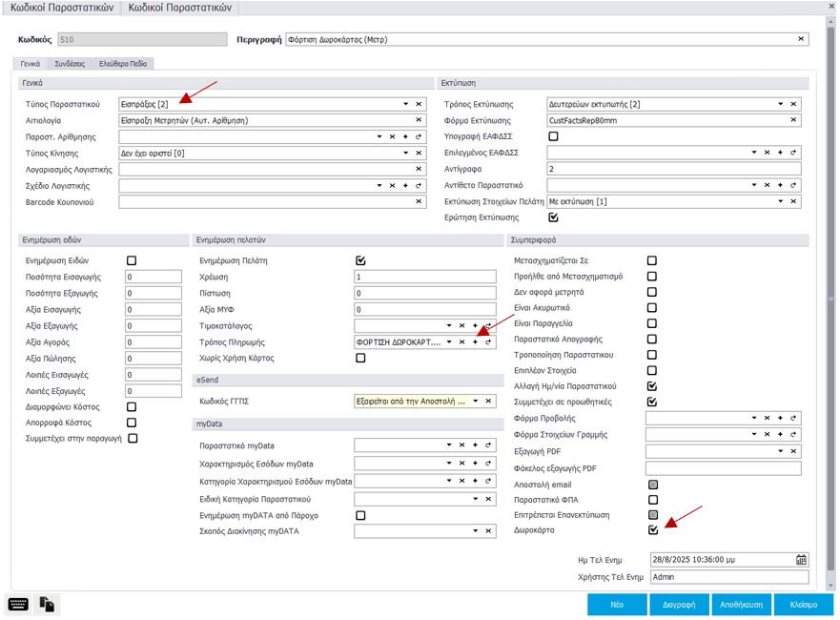
Task: Click refresh icon in Παραστατικό myData field
Action: tap(487, 445)
